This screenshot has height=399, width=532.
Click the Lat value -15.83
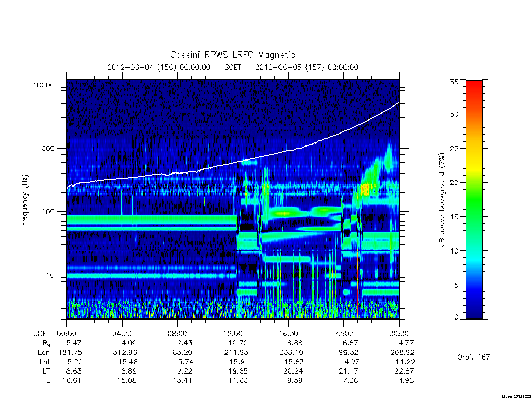291,362
